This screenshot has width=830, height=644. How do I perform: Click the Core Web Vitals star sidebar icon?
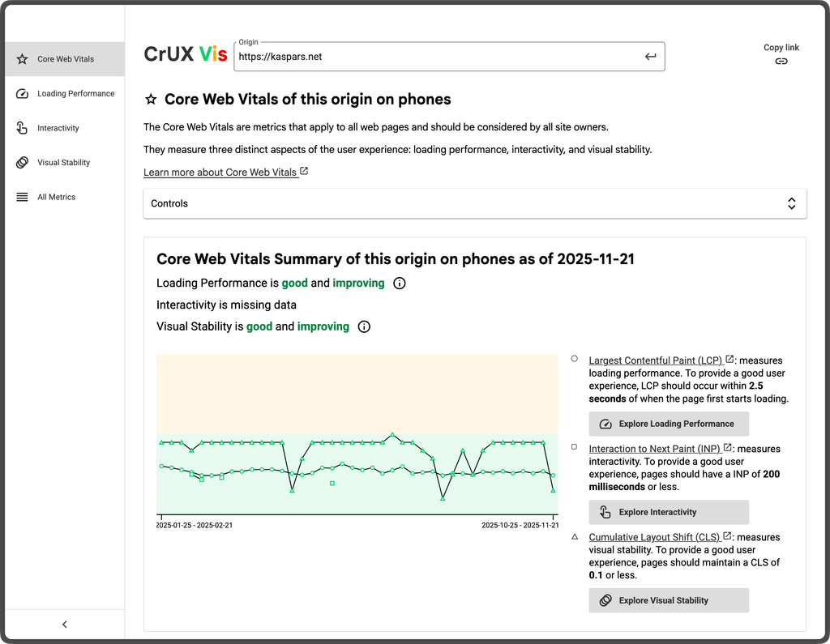(22, 59)
